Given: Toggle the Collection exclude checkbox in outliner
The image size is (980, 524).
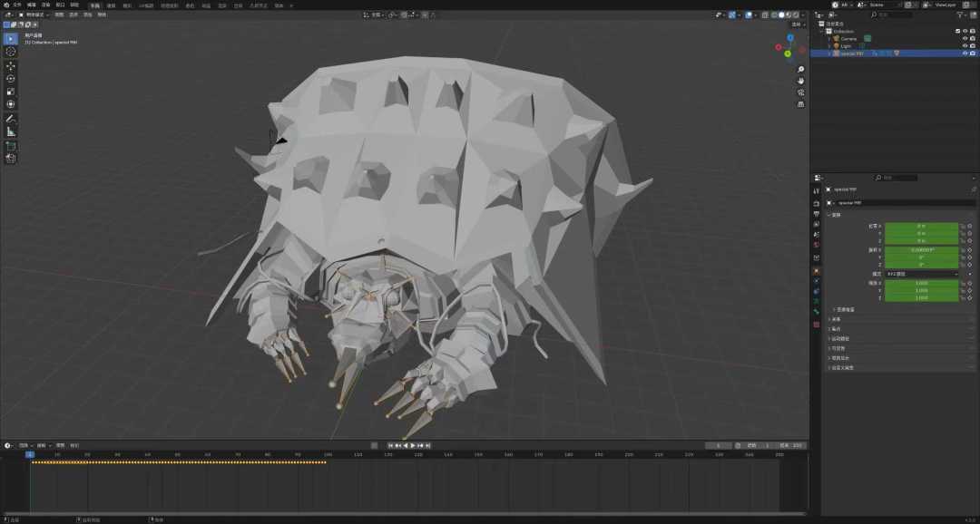Looking at the screenshot, I should tap(957, 31).
